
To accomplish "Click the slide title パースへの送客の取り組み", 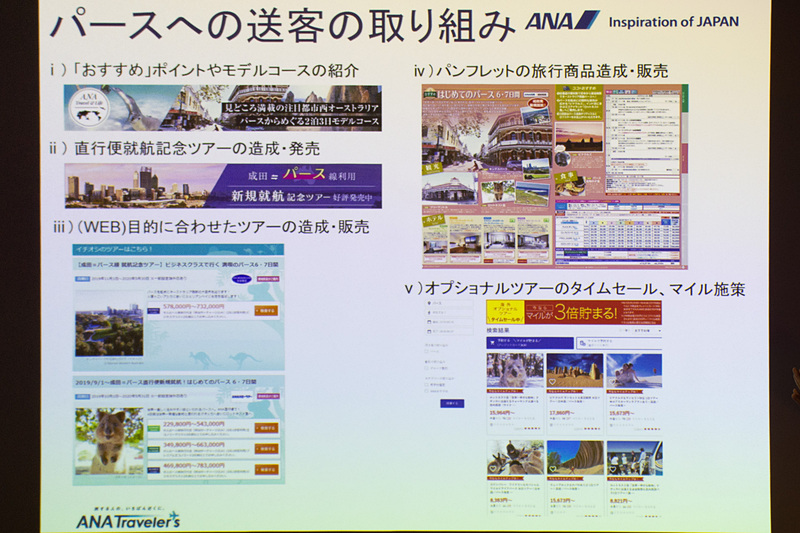I will (283, 26).
